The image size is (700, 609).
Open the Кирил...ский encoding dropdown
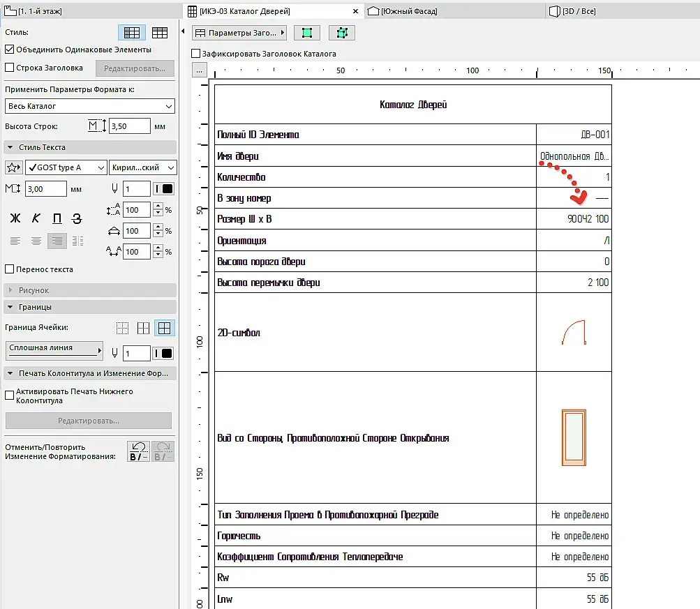143,167
